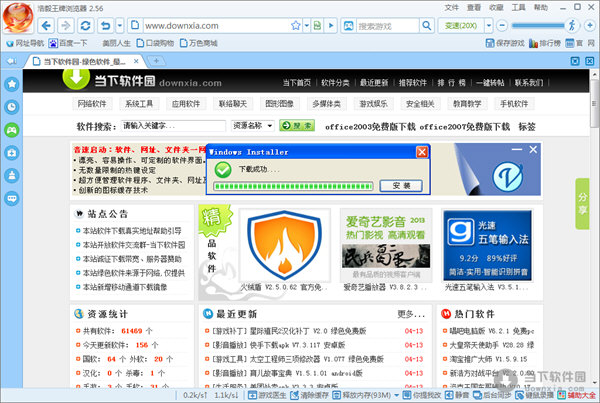Click the 辅助大全 status bar icon
The height and width of the screenshot is (403, 600).
577,395
